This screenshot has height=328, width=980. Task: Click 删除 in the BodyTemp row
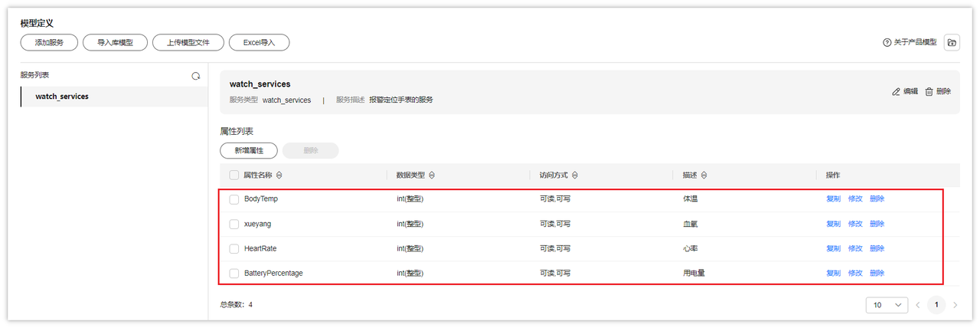click(877, 199)
